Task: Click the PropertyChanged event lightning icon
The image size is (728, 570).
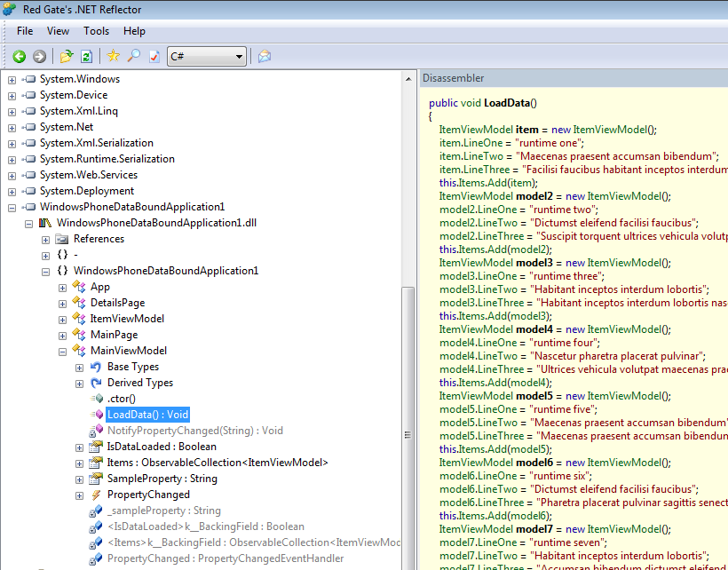Action: pyautogui.click(x=96, y=495)
